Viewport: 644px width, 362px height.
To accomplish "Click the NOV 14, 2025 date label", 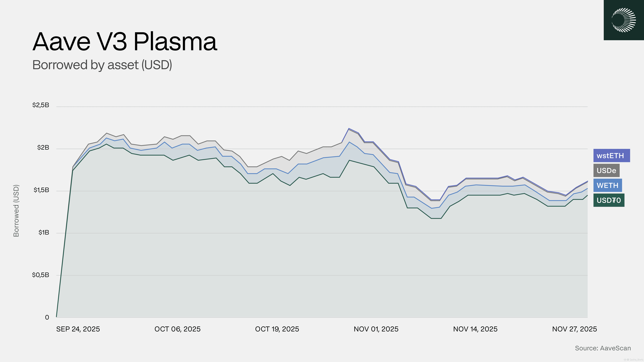I will coord(475,329).
